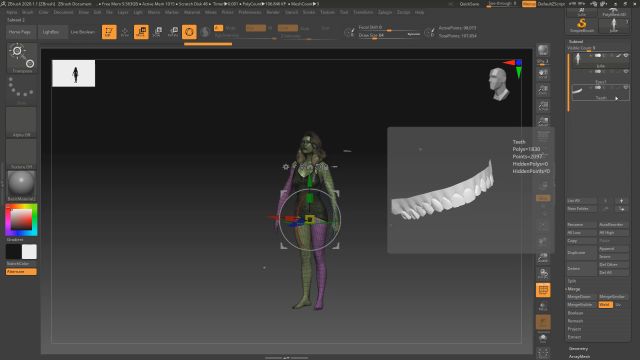Select the Teeth subtool row
The width and height of the screenshot is (640, 360).
click(600, 93)
